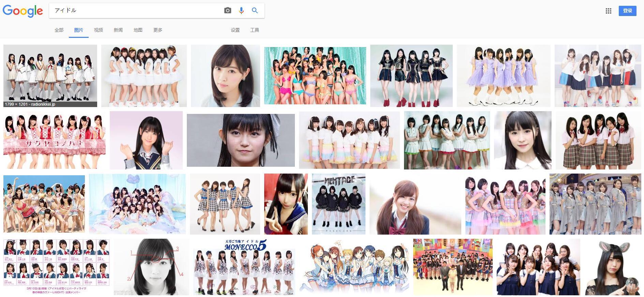644x297 pixels.
Task: Click the blue magnifier search icon
Action: (x=255, y=11)
